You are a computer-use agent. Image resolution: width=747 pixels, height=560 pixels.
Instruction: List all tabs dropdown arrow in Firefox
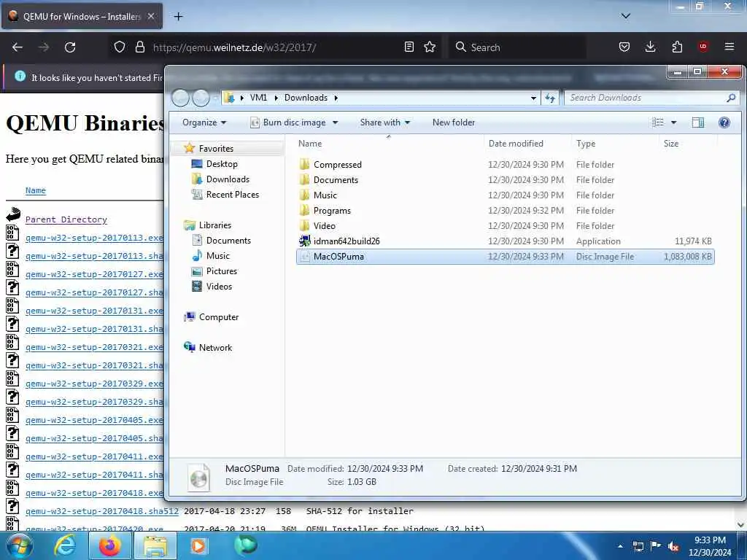coord(626,16)
